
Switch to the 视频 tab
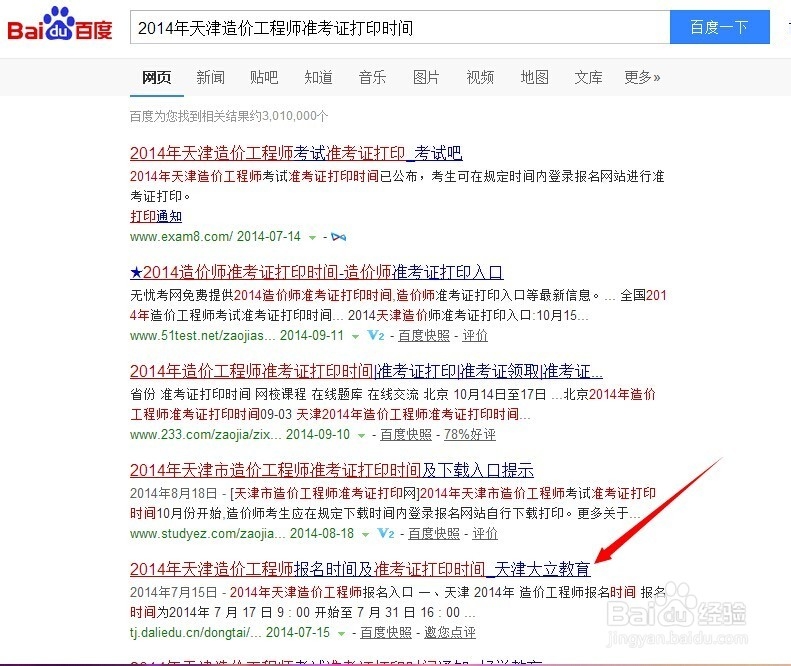(x=480, y=77)
